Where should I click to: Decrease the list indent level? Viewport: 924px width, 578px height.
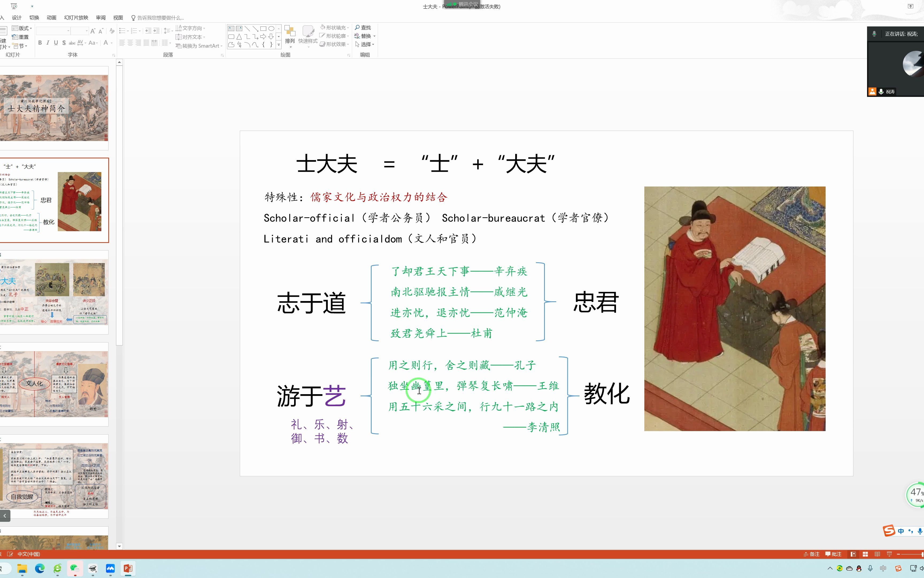(148, 31)
